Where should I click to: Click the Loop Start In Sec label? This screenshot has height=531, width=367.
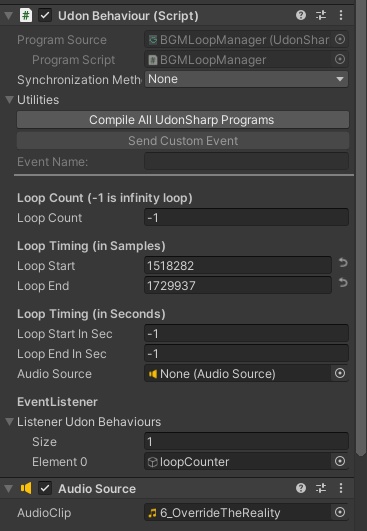65,334
